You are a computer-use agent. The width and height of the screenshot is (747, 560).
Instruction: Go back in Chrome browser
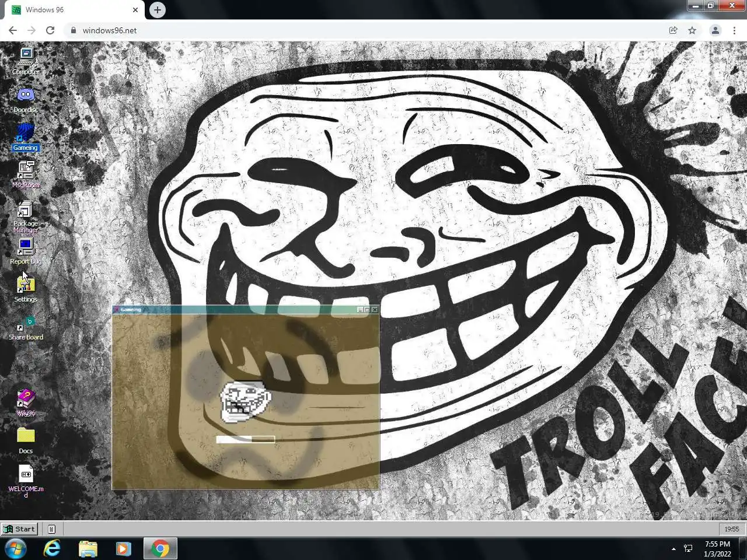pyautogui.click(x=13, y=30)
